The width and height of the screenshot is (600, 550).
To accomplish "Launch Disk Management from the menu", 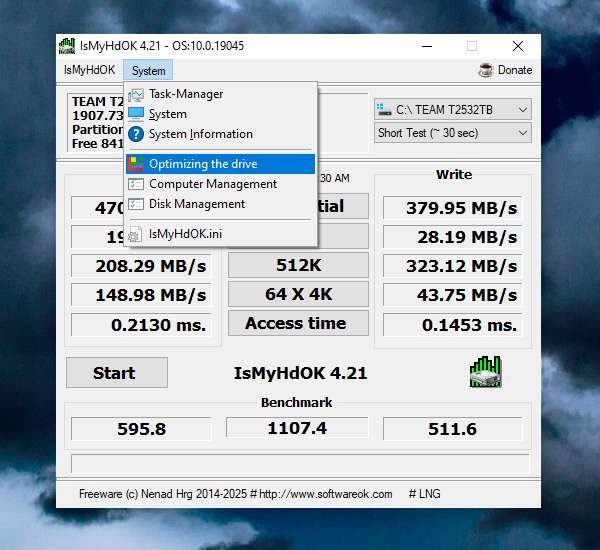I will 220,204.
